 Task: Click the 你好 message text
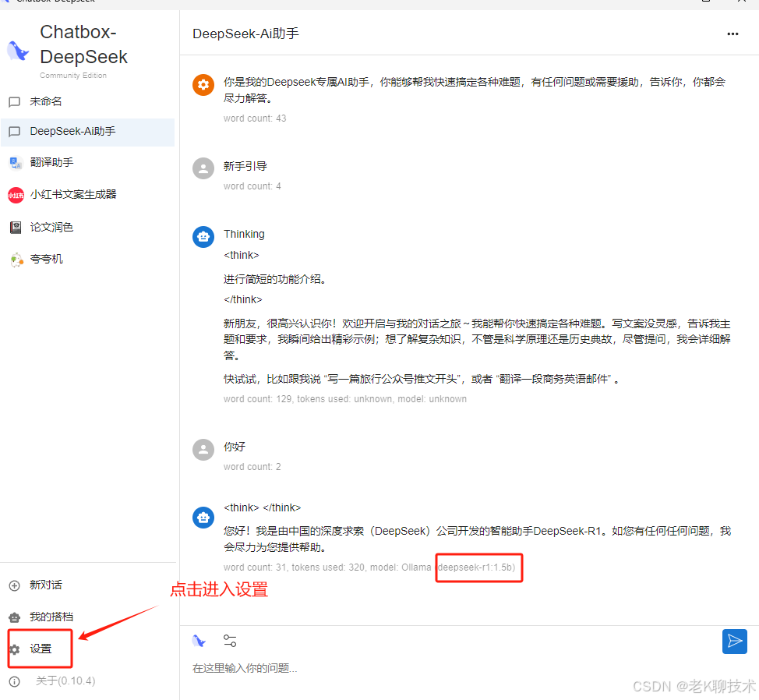coord(235,447)
